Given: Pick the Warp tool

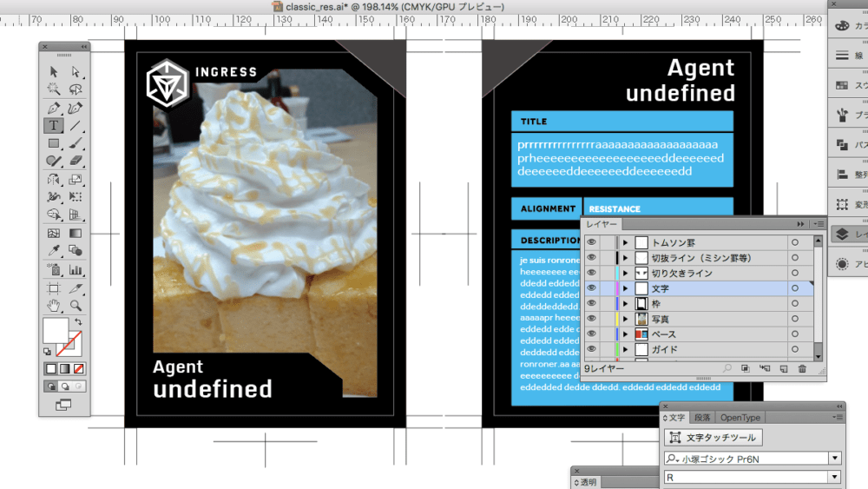Looking at the screenshot, I should (54, 196).
